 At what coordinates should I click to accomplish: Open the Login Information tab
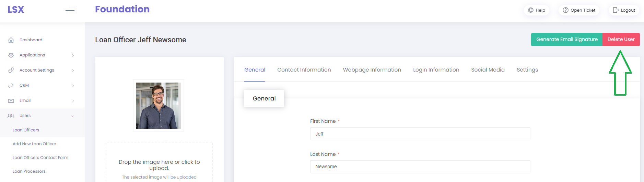[436, 70]
